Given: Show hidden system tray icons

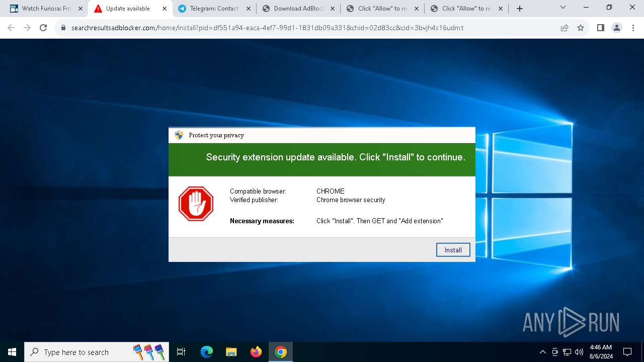Looking at the screenshot, I should [542, 352].
